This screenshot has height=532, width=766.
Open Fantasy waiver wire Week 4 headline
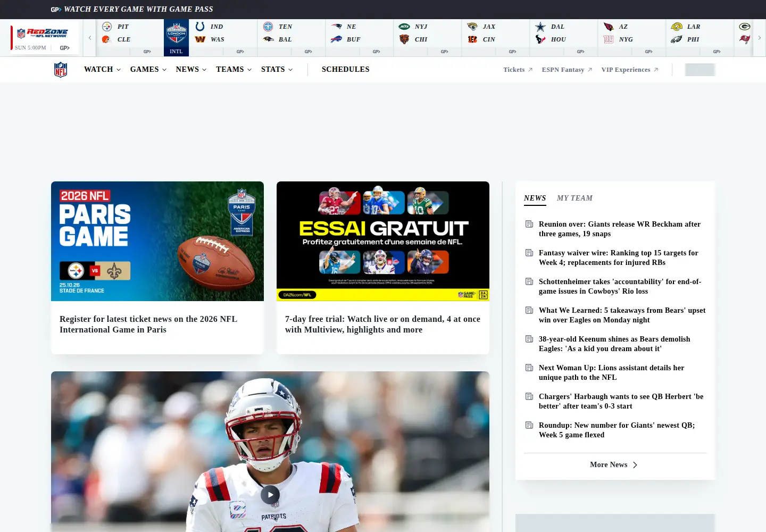pos(619,257)
